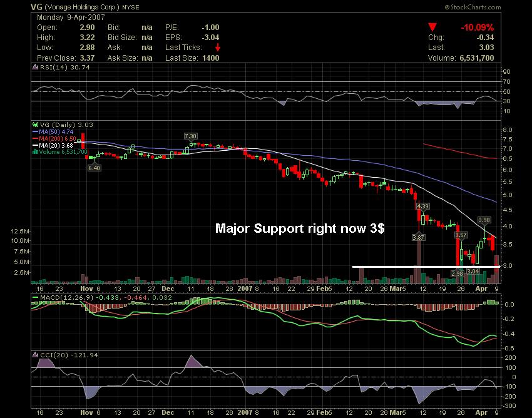Click the 6.40 low price callout
532x418 pixels.
tap(94, 168)
